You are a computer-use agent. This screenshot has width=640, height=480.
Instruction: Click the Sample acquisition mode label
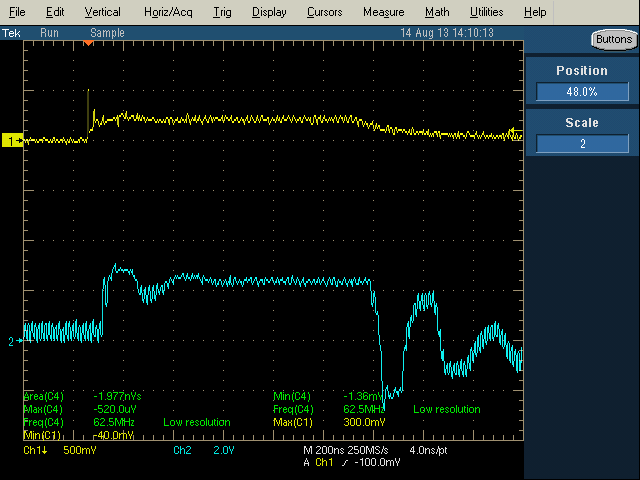click(x=107, y=33)
